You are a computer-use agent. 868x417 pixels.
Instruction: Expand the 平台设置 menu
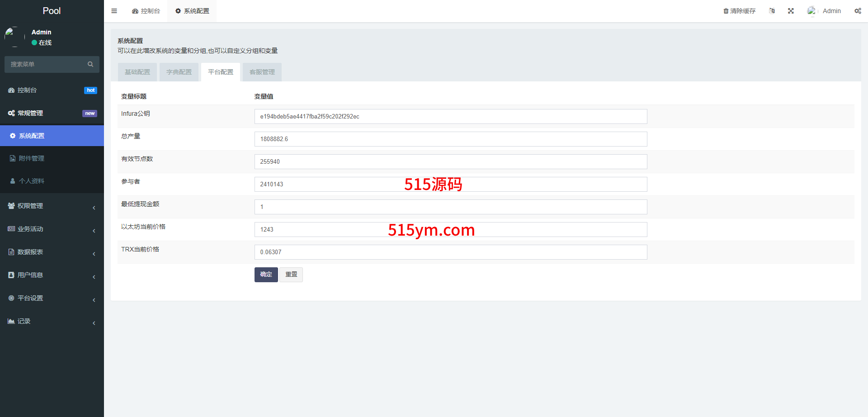coord(30,298)
